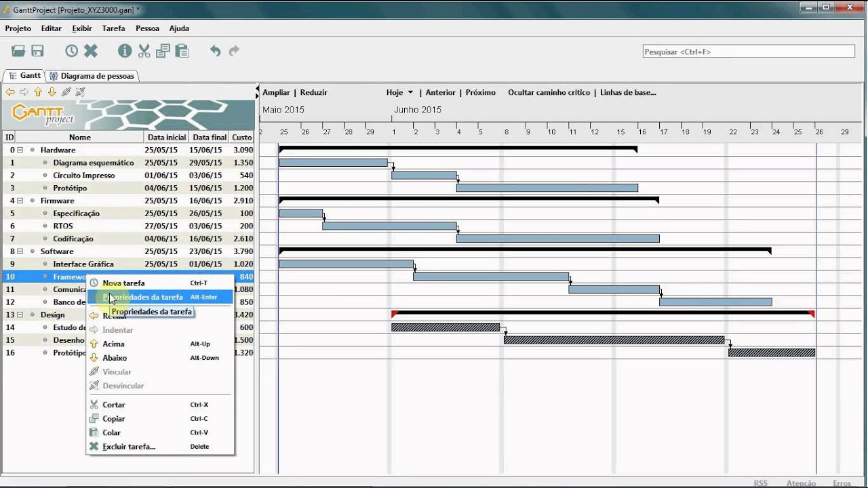868x488 pixels.
Task: Open the Exibir menu
Action: point(82,28)
